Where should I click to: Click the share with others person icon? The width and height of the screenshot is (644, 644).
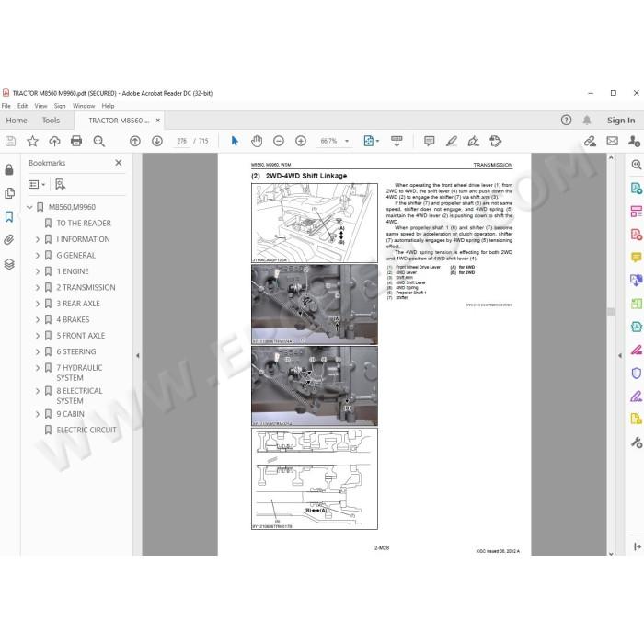[x=634, y=142]
